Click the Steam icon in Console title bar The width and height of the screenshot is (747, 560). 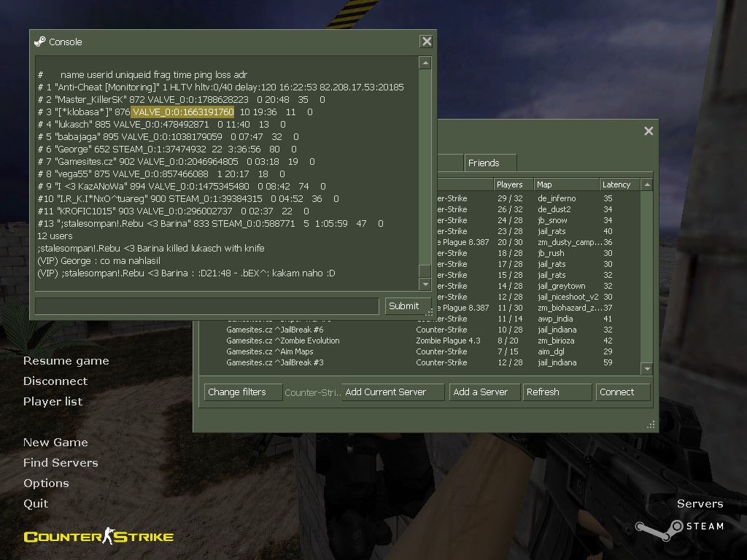pyautogui.click(x=40, y=42)
